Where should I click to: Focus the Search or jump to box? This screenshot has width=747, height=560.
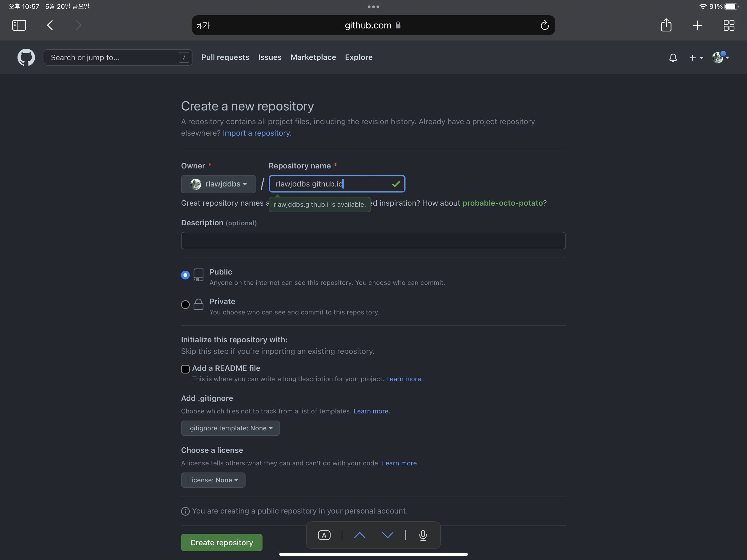point(118,57)
